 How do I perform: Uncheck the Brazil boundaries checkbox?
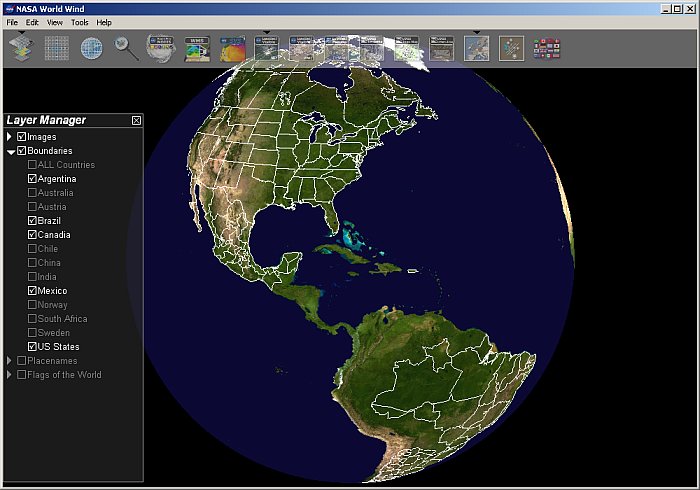(32, 220)
